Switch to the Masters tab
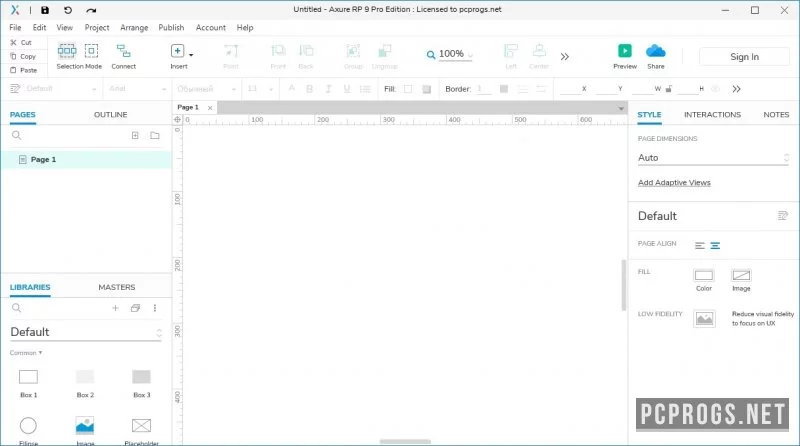Viewport: 800px width, 446px height. (116, 287)
